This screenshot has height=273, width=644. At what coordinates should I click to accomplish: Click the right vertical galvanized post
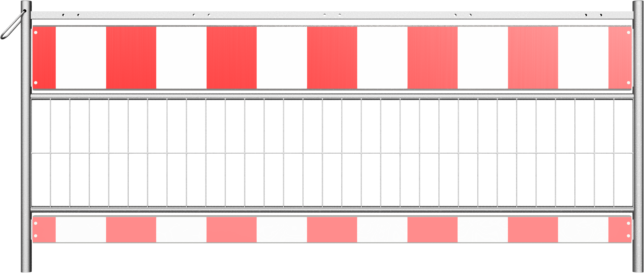pos(638,136)
